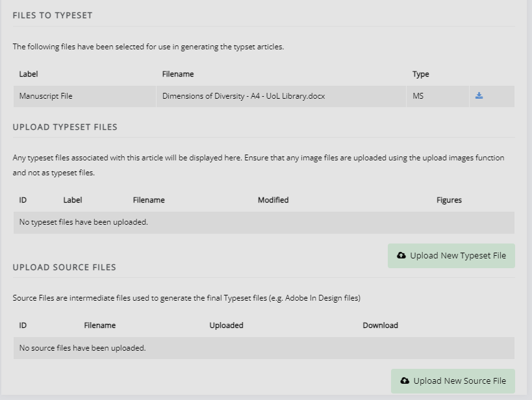Click the Dimensions of Diversity docx filename
Screen dimensions: 532x400
point(244,96)
